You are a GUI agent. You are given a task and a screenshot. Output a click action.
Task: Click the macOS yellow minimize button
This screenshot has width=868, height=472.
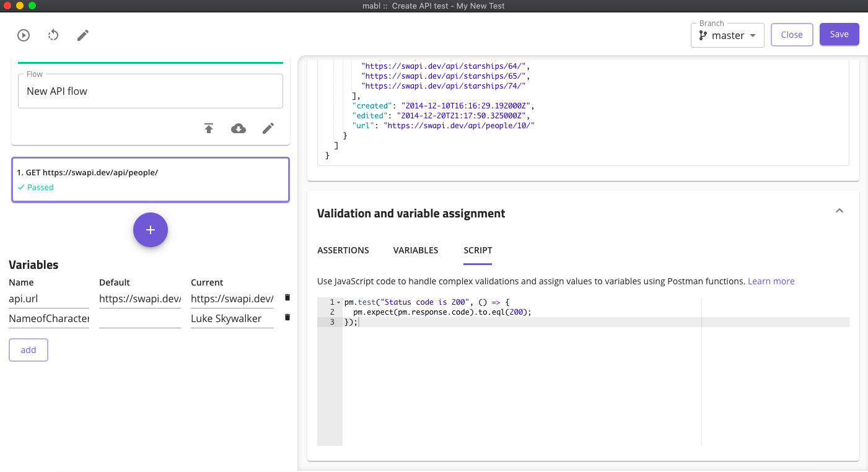(x=20, y=6)
